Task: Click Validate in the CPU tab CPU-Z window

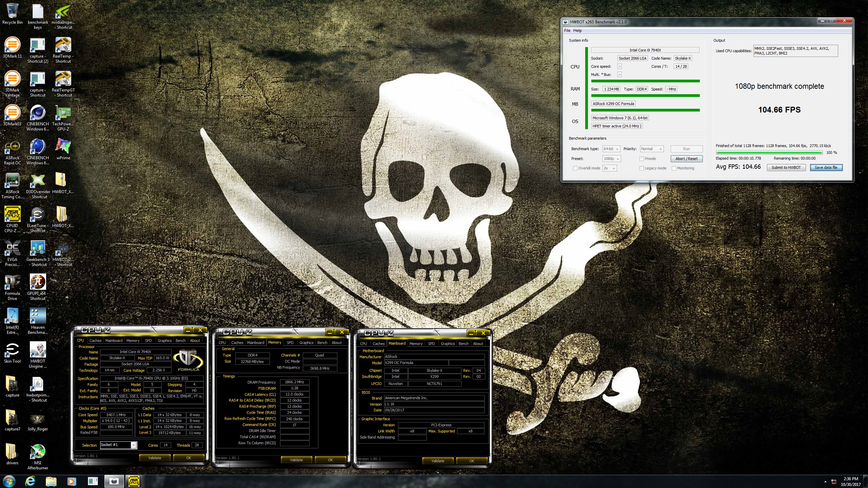Action: (x=155, y=458)
